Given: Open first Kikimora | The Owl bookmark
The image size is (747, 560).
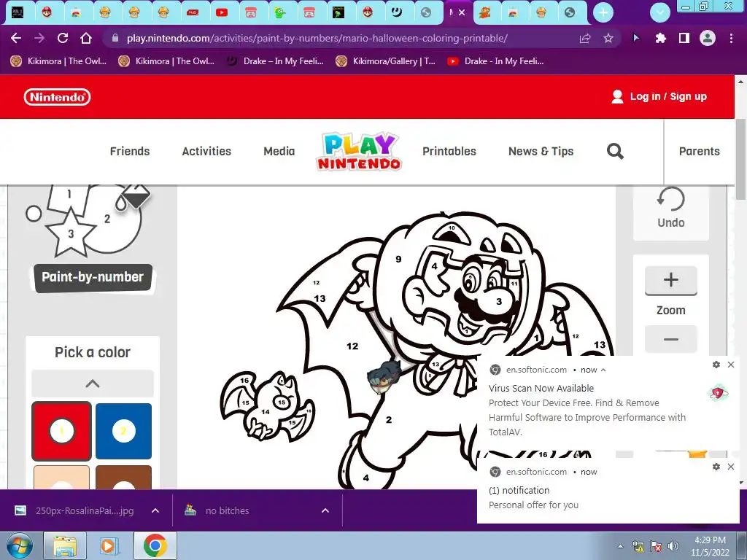Looking at the screenshot, I should pyautogui.click(x=58, y=61).
